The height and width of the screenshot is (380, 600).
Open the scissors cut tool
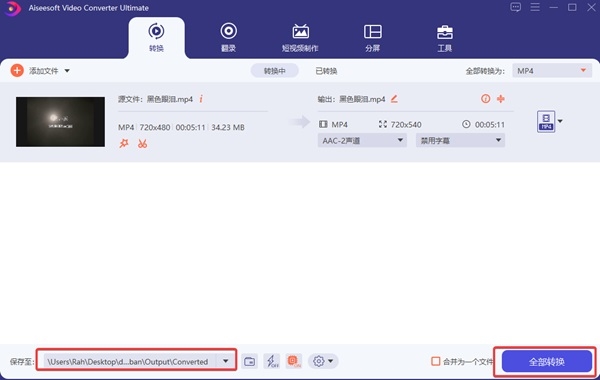[142, 144]
